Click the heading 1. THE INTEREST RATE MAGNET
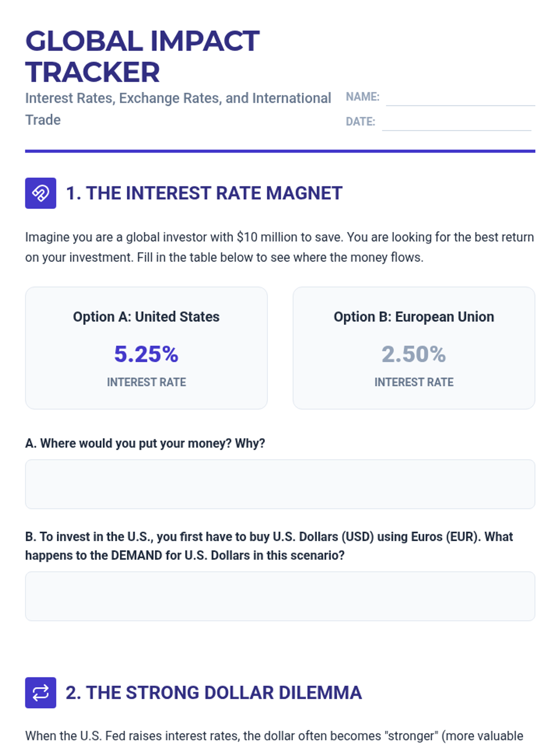 tap(204, 193)
